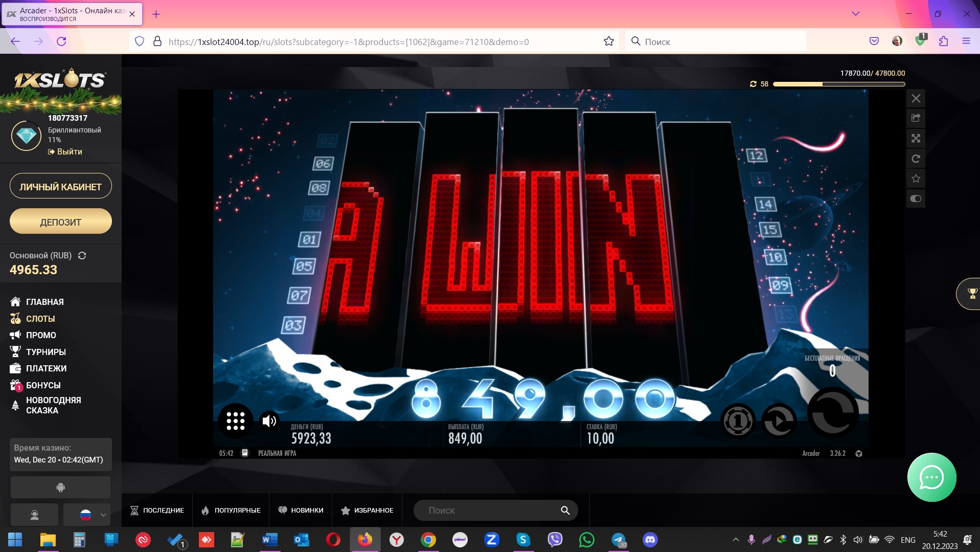Image resolution: width=980 pixels, height=552 pixels.
Task: Switch to the ПОПУЛЯРНЫЕ games tab
Action: coord(231,511)
